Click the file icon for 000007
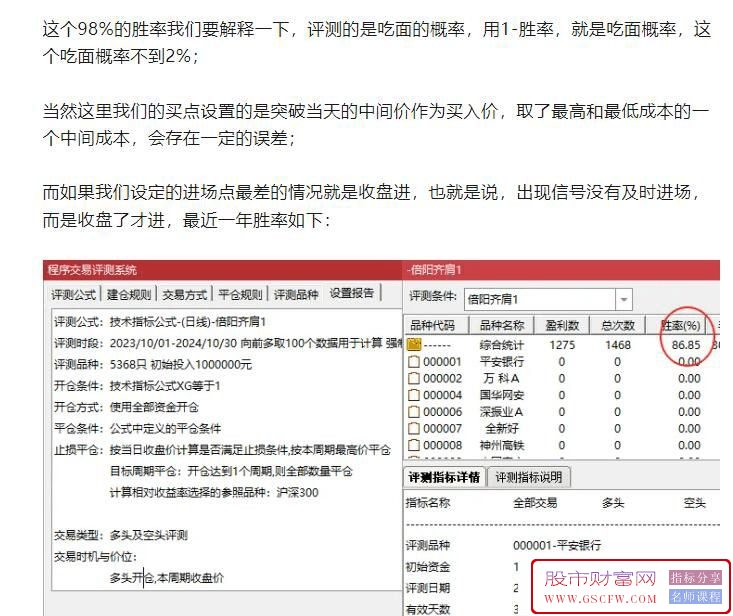This screenshot has width=733, height=616. (414, 429)
